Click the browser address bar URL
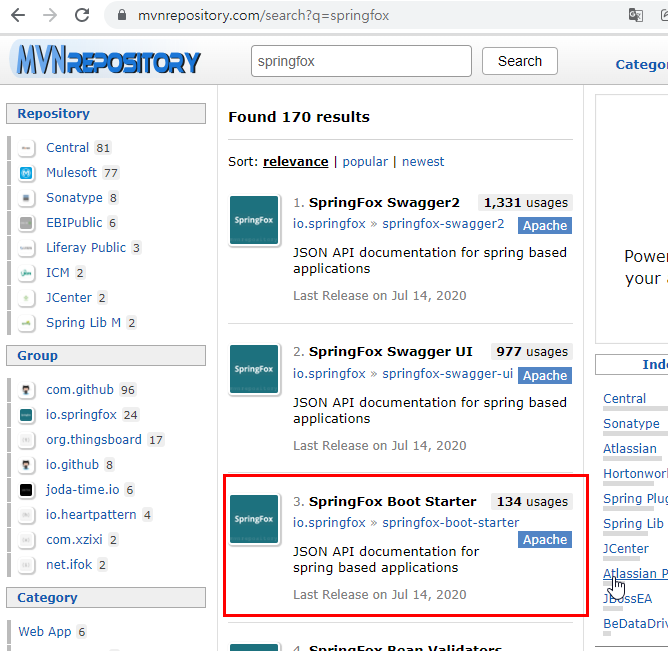Screen dimensions: 668x651 (263, 16)
